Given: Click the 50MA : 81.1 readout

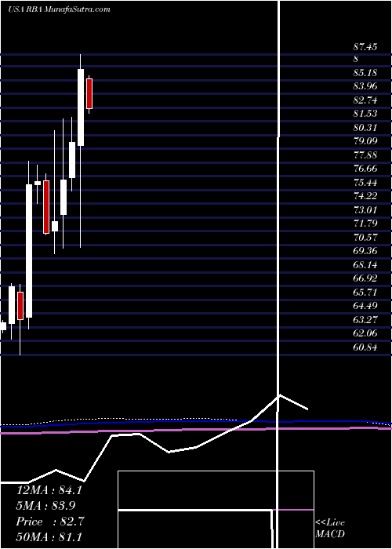Looking at the screenshot, I should tap(49, 536).
